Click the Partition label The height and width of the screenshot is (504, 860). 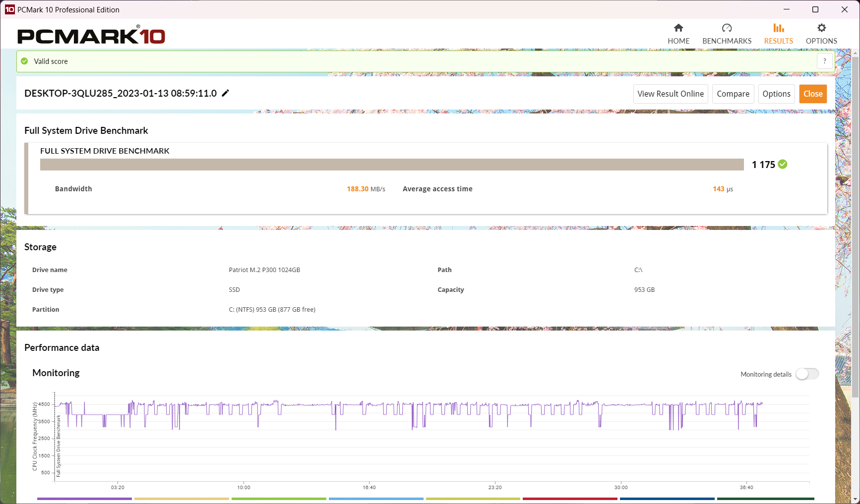tap(46, 310)
